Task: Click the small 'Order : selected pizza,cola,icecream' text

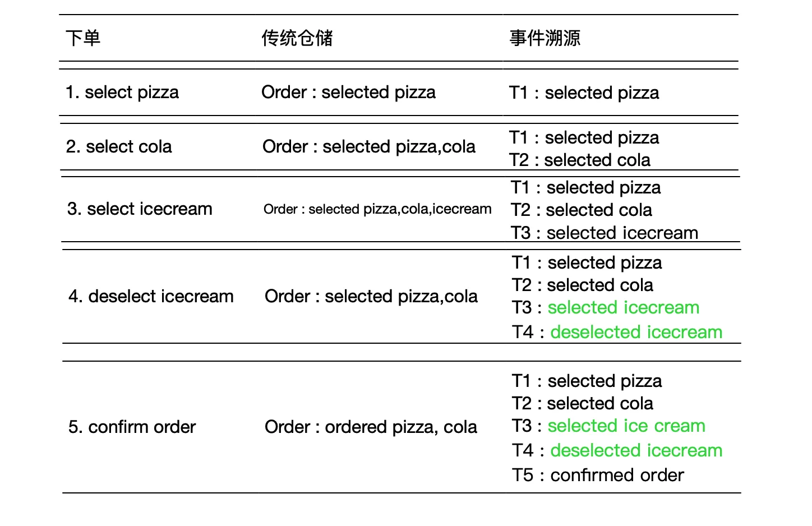Action: pos(377,209)
